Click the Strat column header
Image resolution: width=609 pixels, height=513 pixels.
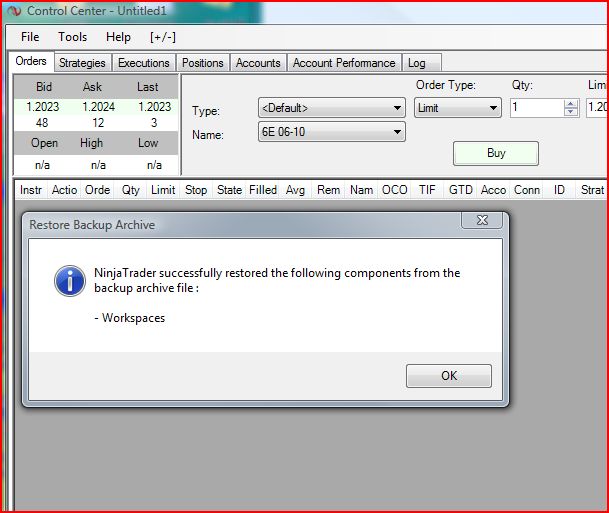pyautogui.click(x=592, y=190)
